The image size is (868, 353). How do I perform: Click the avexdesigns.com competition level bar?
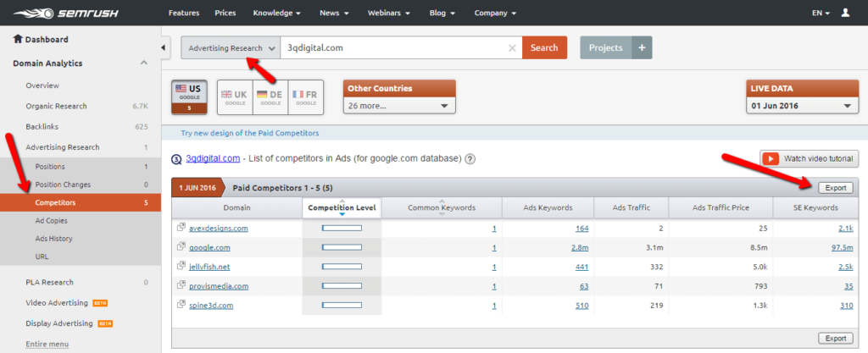(342, 229)
